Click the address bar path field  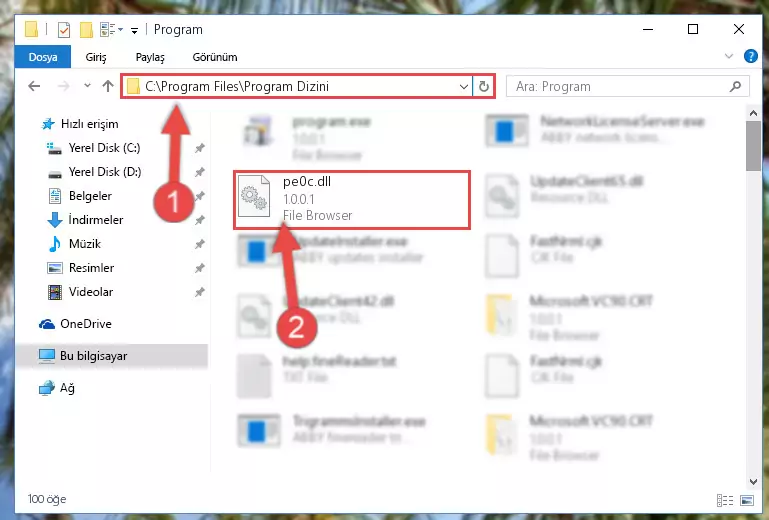click(x=297, y=86)
